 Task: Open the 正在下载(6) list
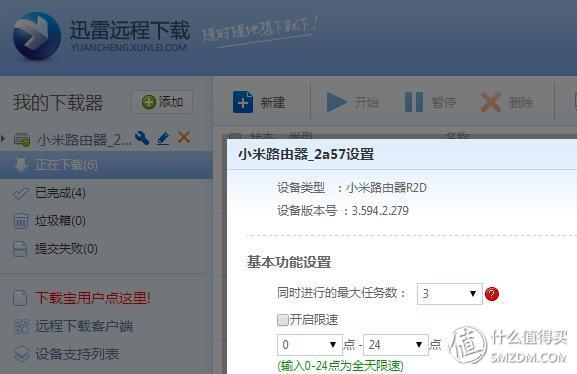point(106,165)
